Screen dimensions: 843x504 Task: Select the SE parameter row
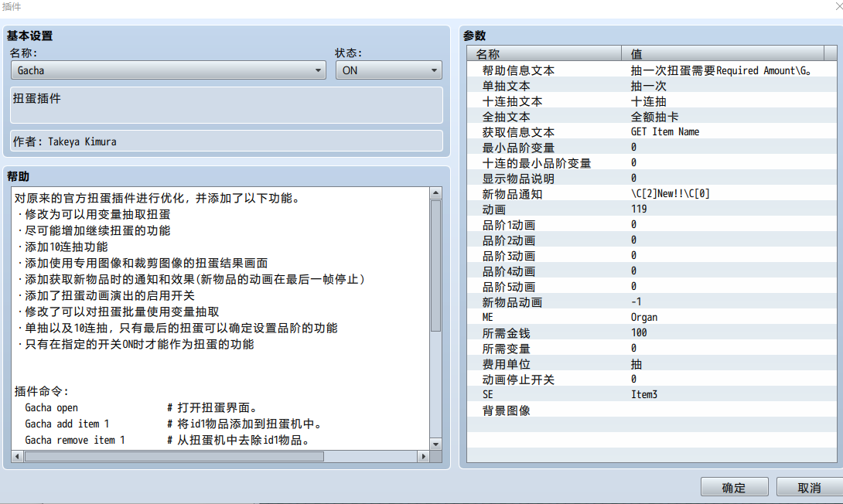(x=652, y=395)
